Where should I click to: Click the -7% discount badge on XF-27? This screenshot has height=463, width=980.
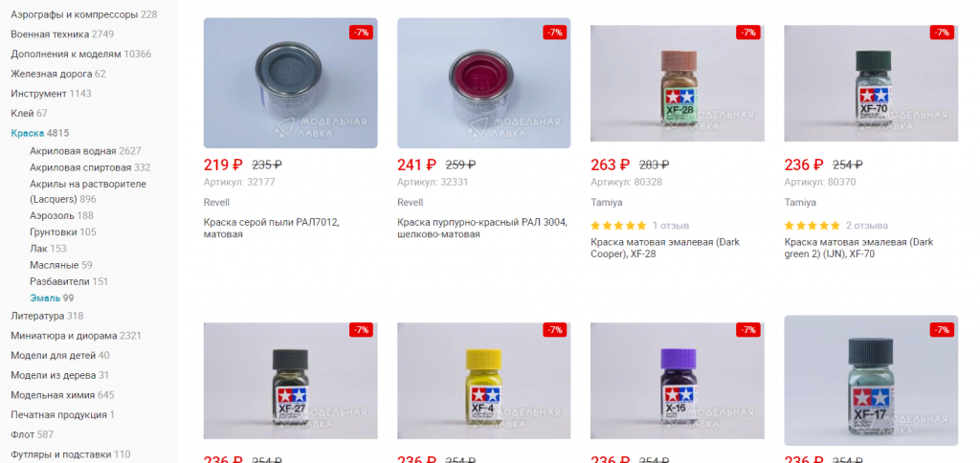pos(361,330)
